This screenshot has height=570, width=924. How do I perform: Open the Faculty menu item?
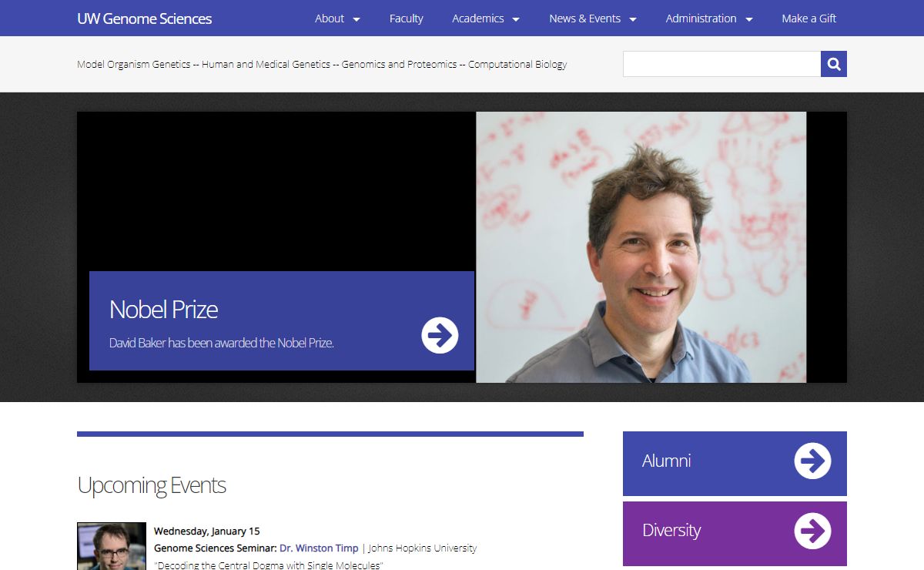[407, 18]
